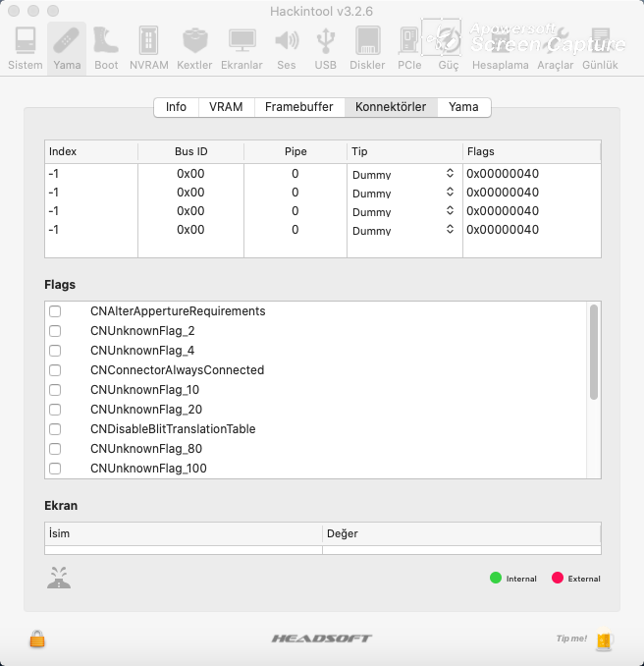This screenshot has width=644, height=666.
Task: Switch to the VRAM tab
Action: point(226,107)
